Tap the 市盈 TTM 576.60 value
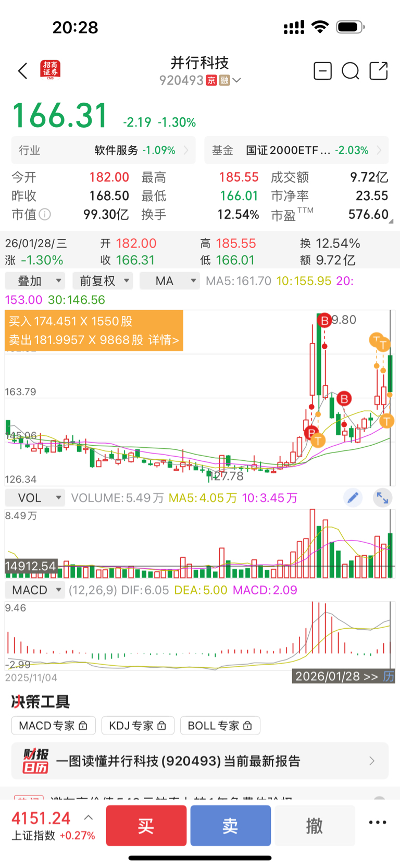The width and height of the screenshot is (400, 868). click(369, 214)
